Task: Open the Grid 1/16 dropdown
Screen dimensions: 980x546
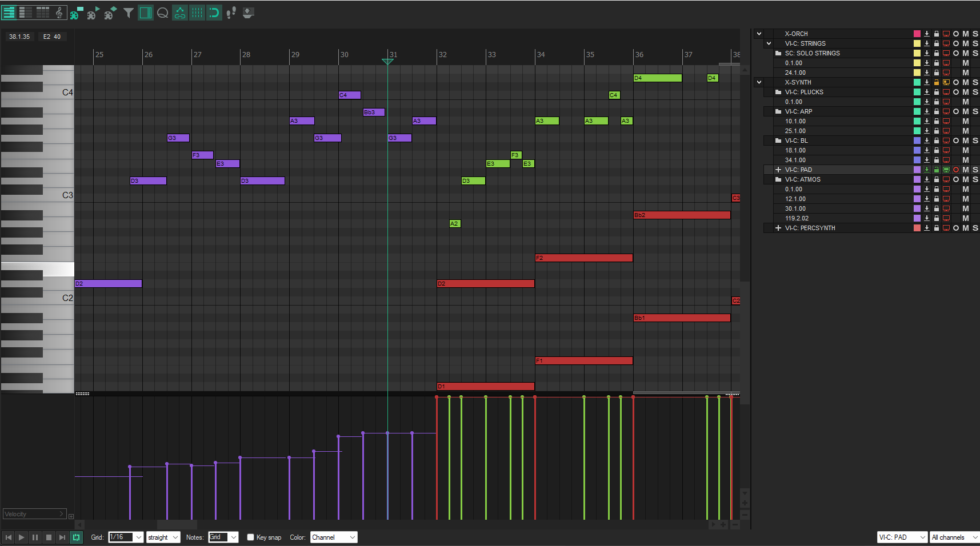Action: [125, 537]
